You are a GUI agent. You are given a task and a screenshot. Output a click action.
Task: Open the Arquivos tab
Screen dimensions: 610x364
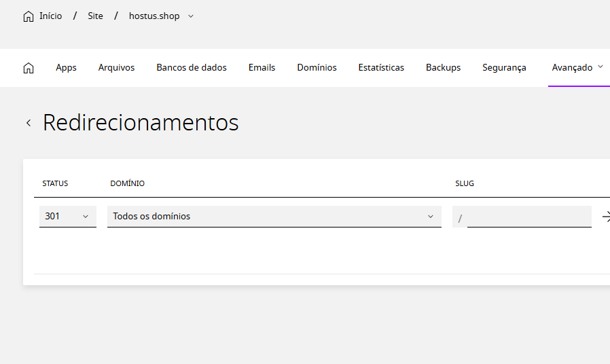(116, 68)
